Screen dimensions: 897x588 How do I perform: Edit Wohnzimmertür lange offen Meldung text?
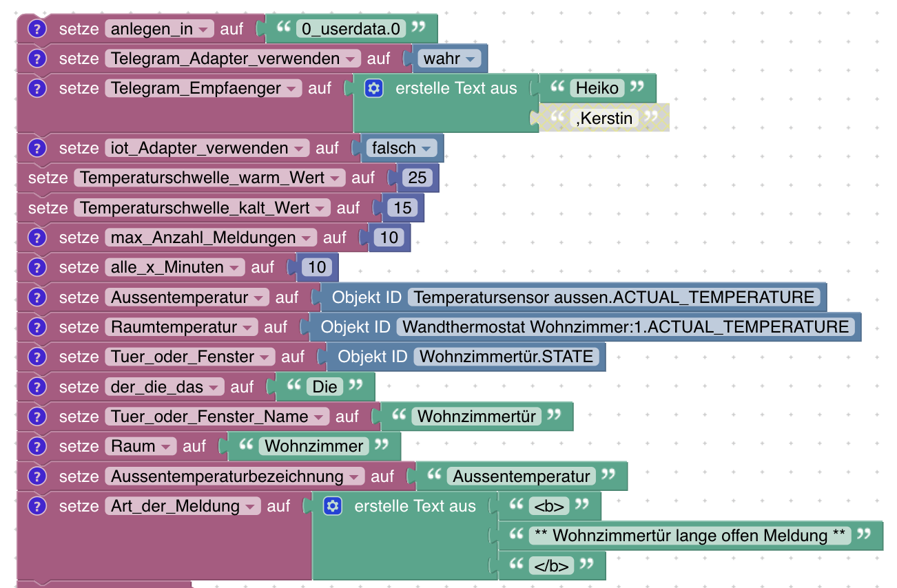pyautogui.click(x=690, y=536)
